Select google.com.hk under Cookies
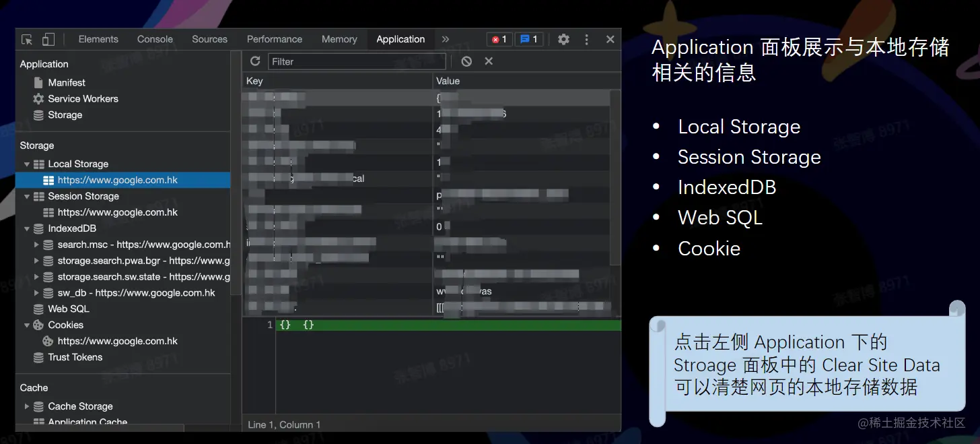980x444 pixels. click(118, 341)
